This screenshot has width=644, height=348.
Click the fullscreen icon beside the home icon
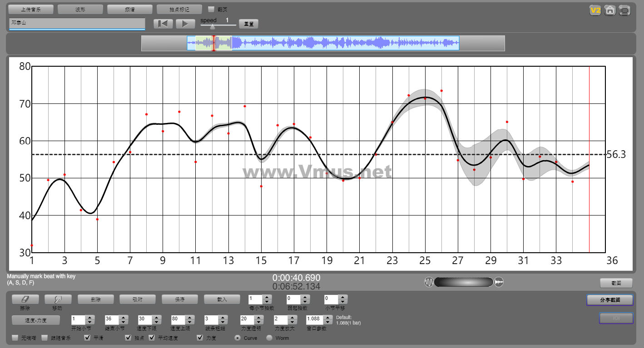pyautogui.click(x=625, y=10)
